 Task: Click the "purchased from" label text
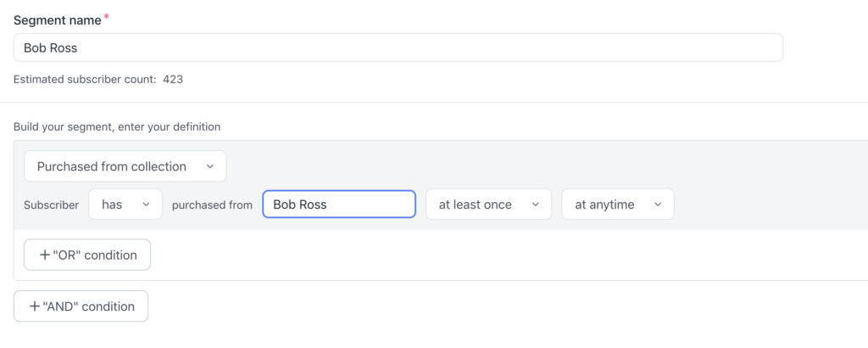pyautogui.click(x=212, y=205)
